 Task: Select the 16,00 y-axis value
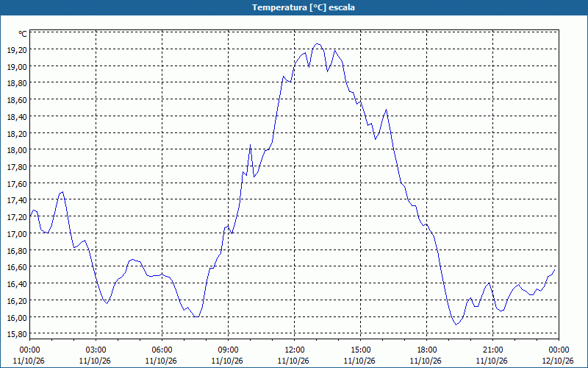tap(17, 318)
